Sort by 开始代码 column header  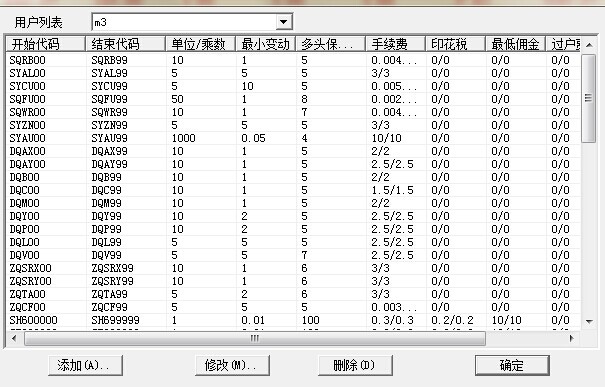point(46,44)
